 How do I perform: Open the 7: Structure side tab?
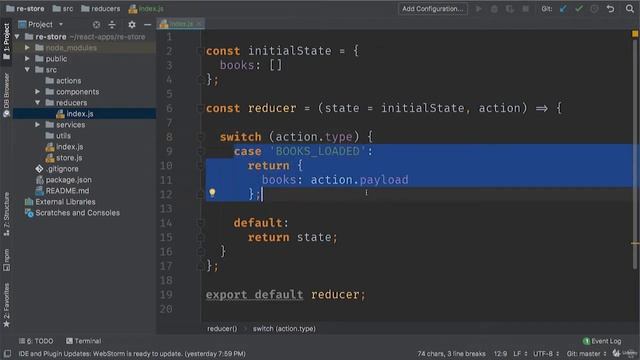(x=6, y=214)
